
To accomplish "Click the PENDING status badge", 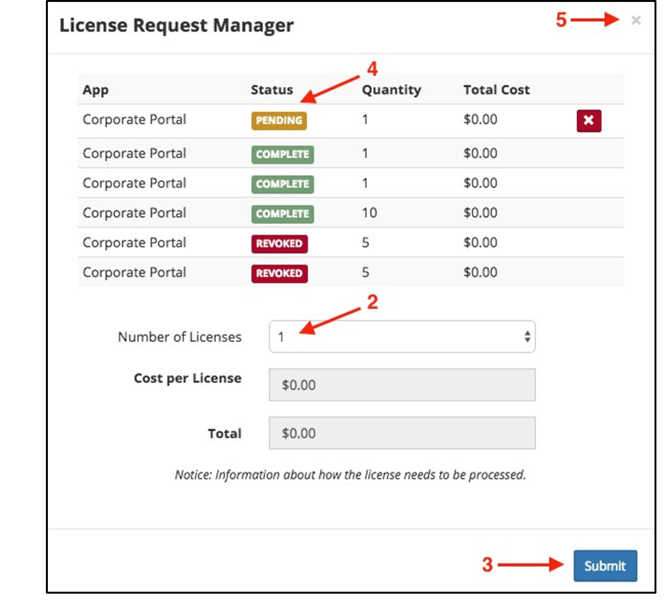I will (278, 121).
